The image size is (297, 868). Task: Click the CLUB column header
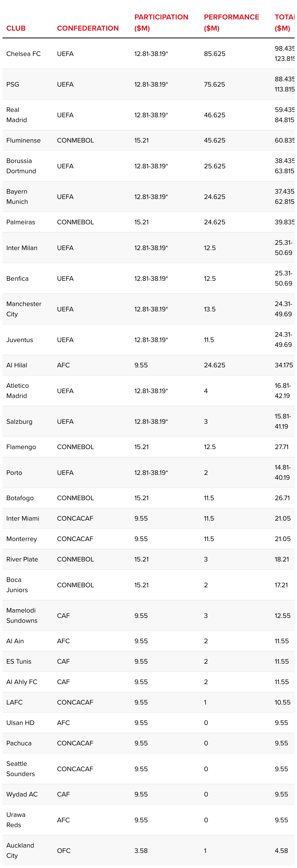pyautogui.click(x=16, y=28)
